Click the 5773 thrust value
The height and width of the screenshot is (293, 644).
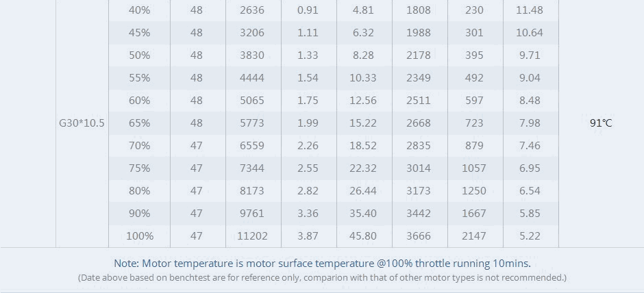(252, 123)
